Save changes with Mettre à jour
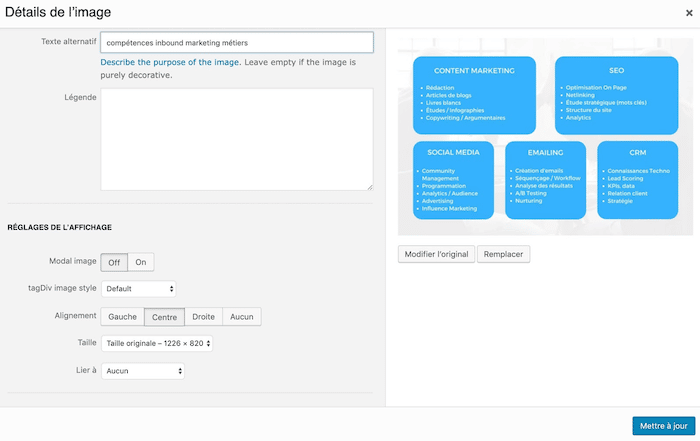The height and width of the screenshot is (441, 700). pos(663,426)
